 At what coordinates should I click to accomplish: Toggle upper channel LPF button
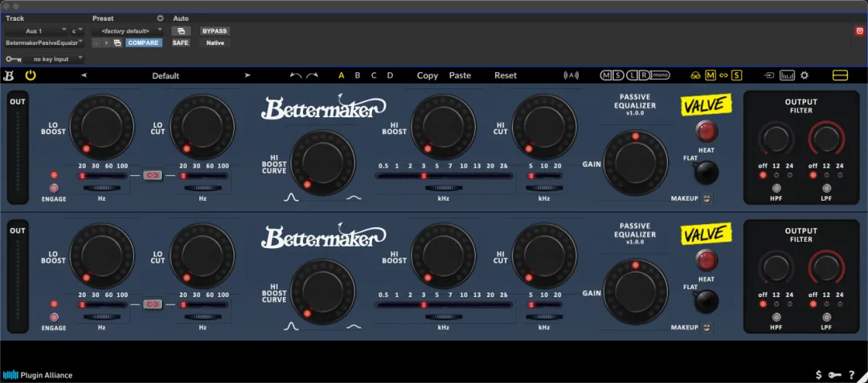[826, 188]
